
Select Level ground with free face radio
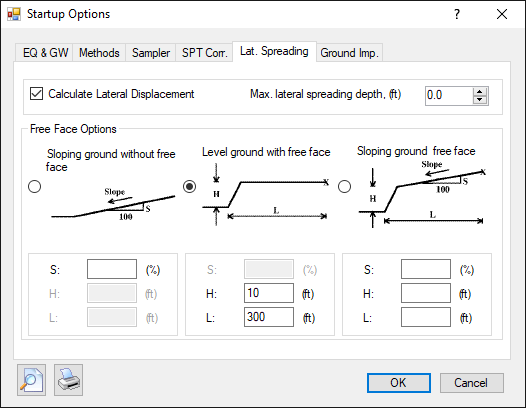(x=190, y=186)
